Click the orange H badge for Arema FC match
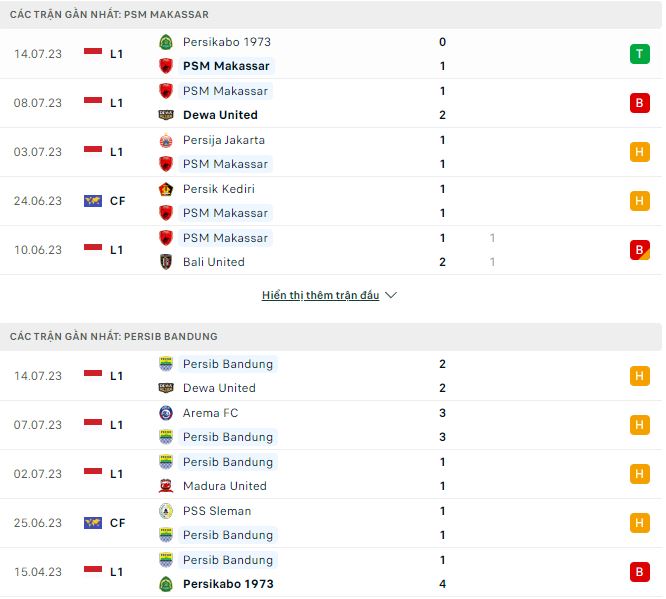This screenshot has height=599, width=666. [639, 425]
